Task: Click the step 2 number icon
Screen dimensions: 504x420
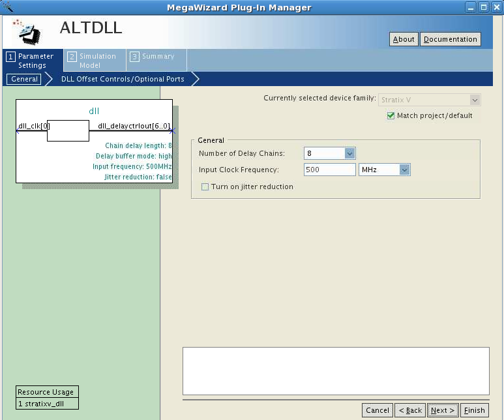Action: tap(72, 57)
